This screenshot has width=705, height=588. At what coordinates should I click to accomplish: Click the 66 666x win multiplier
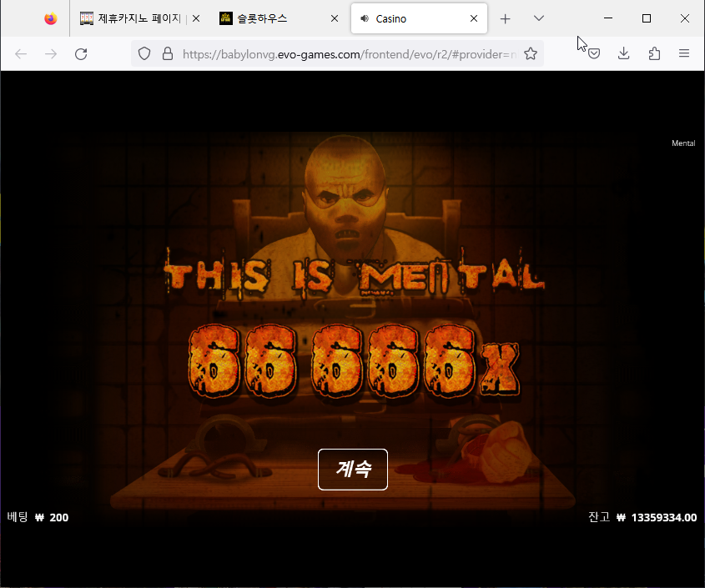tap(354, 361)
